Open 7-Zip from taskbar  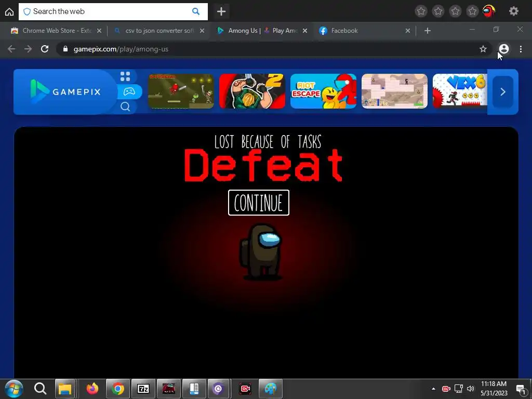(x=143, y=389)
